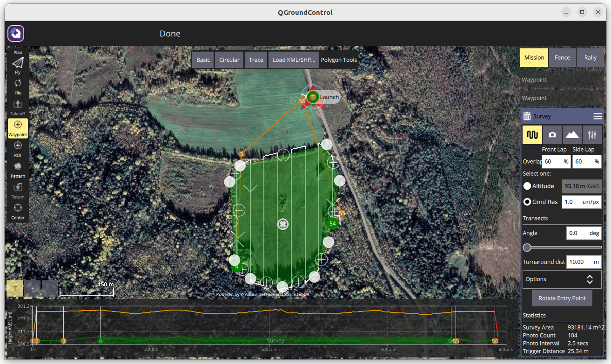Switch to the Fence tab
611x364 pixels.
562,58
